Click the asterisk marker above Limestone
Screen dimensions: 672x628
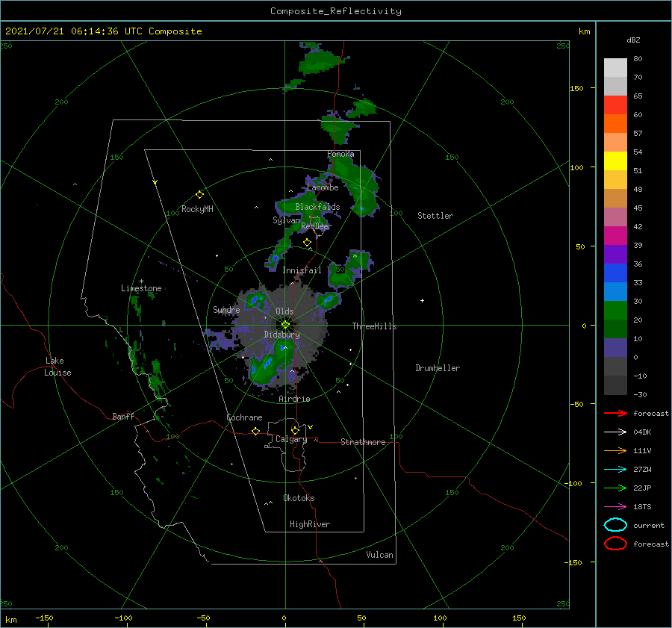(x=141, y=282)
